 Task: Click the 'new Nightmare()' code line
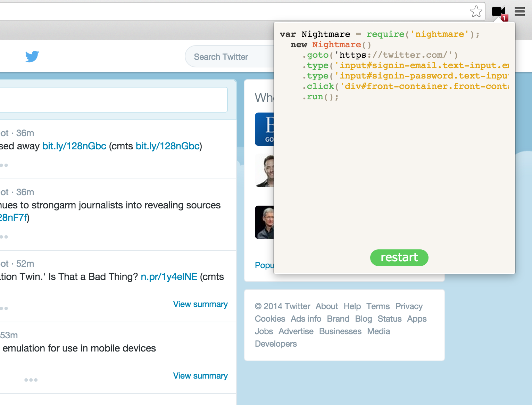pos(331,44)
